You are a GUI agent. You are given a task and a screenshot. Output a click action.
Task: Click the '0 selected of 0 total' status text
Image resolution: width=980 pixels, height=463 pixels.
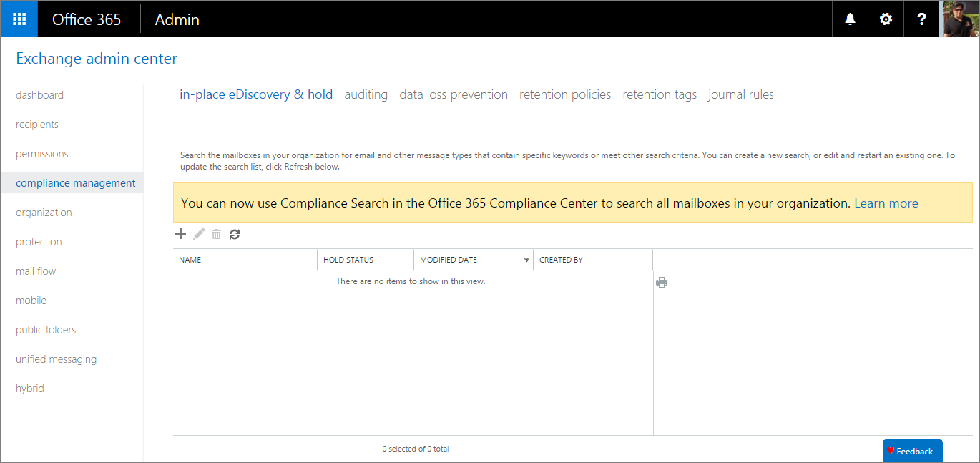[416, 449]
